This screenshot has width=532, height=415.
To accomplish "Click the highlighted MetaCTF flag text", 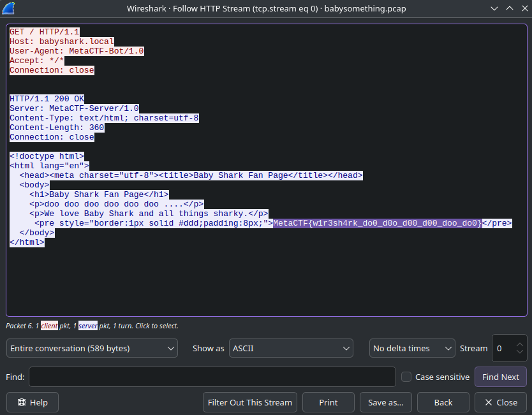I will (x=377, y=223).
